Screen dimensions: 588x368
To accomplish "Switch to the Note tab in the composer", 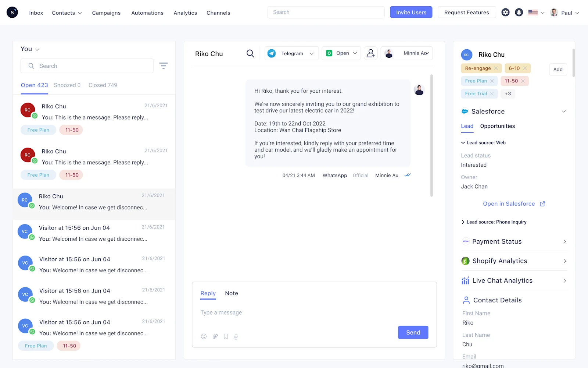I will (232, 293).
